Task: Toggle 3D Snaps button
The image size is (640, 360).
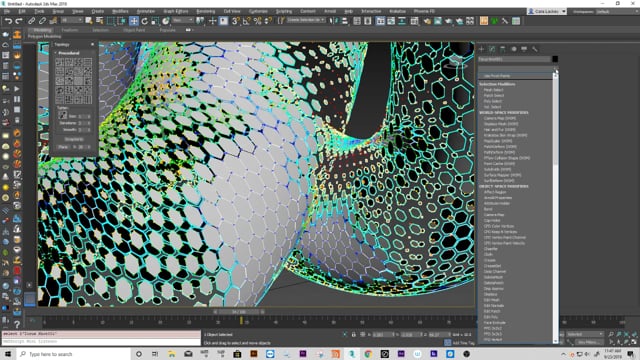Action: coord(236,21)
